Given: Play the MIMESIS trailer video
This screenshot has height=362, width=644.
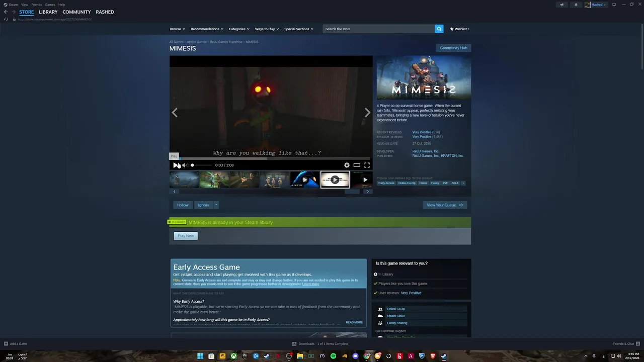Looking at the screenshot, I should pos(176,165).
